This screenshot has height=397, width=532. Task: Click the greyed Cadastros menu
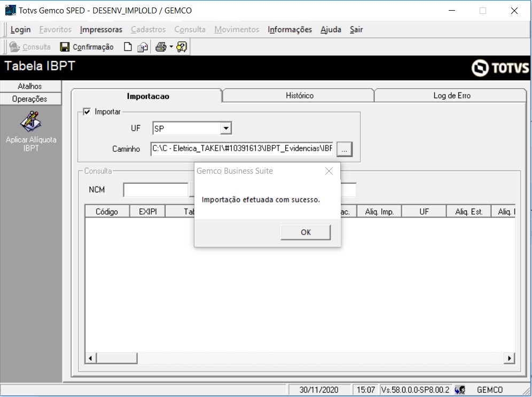148,29
